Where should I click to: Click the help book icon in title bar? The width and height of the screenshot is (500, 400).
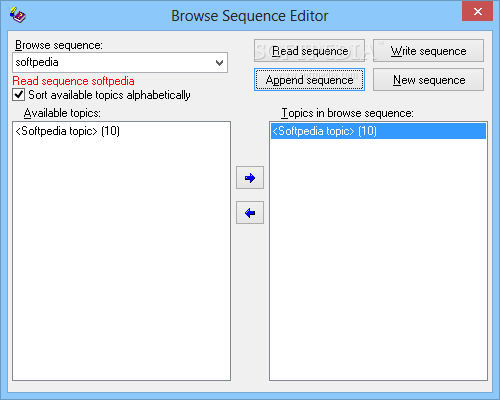point(17,15)
